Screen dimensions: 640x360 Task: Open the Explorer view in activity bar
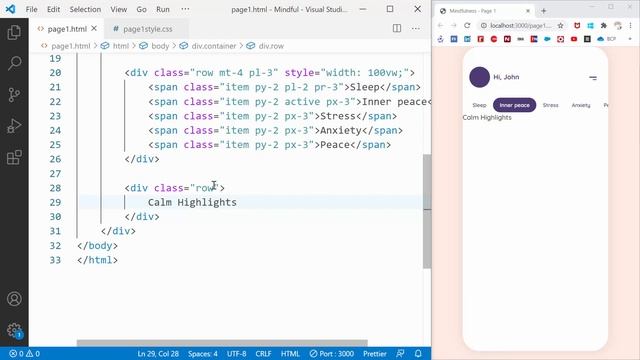coord(14,32)
